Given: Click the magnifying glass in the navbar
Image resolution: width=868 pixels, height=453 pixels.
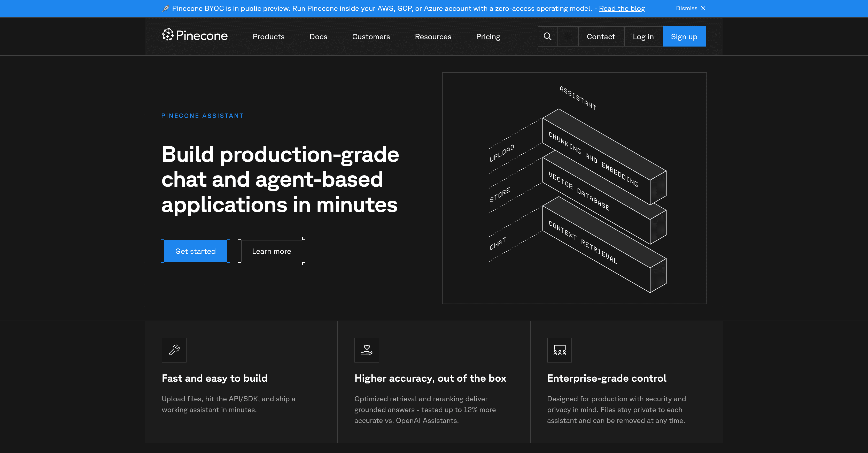Looking at the screenshot, I should coord(548,36).
